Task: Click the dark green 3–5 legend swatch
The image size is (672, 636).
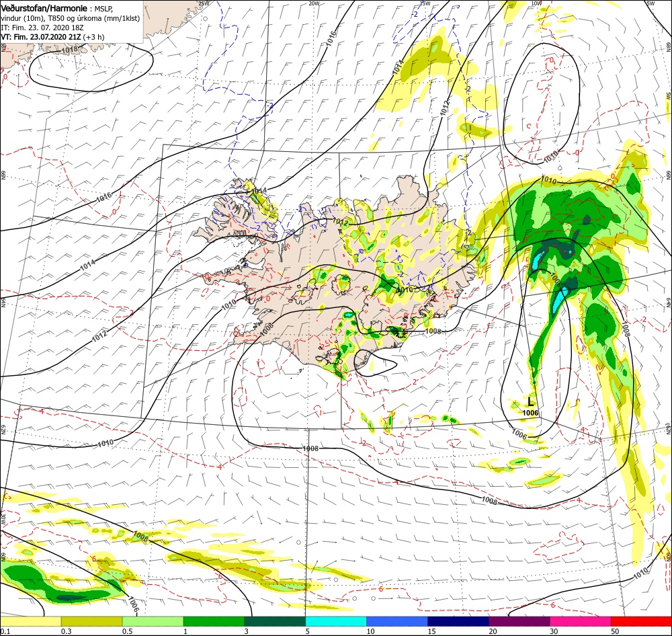Action: (275, 621)
